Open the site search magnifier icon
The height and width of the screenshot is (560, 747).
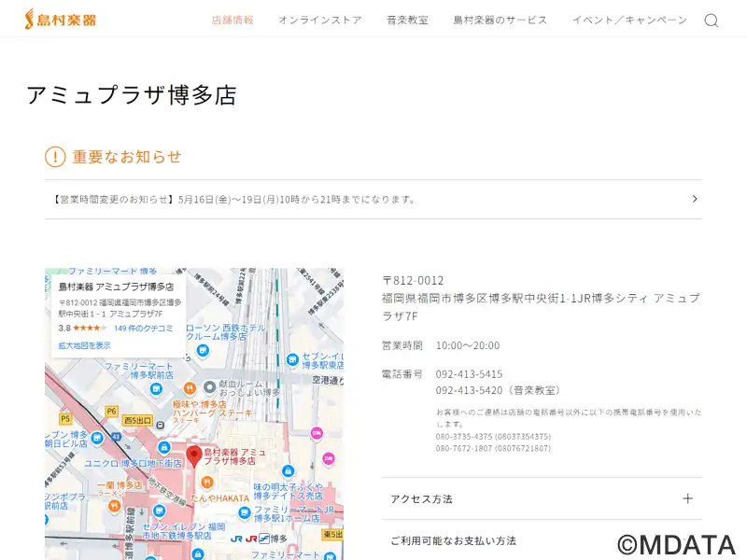(x=712, y=20)
